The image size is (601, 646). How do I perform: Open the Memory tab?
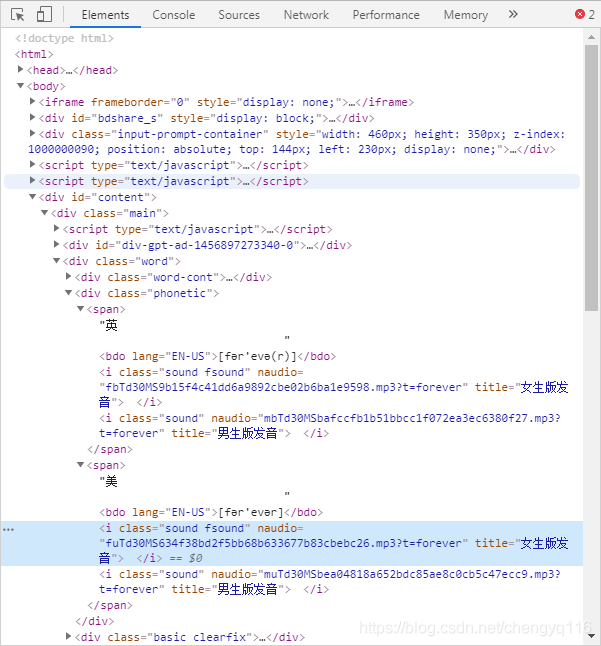tap(465, 15)
